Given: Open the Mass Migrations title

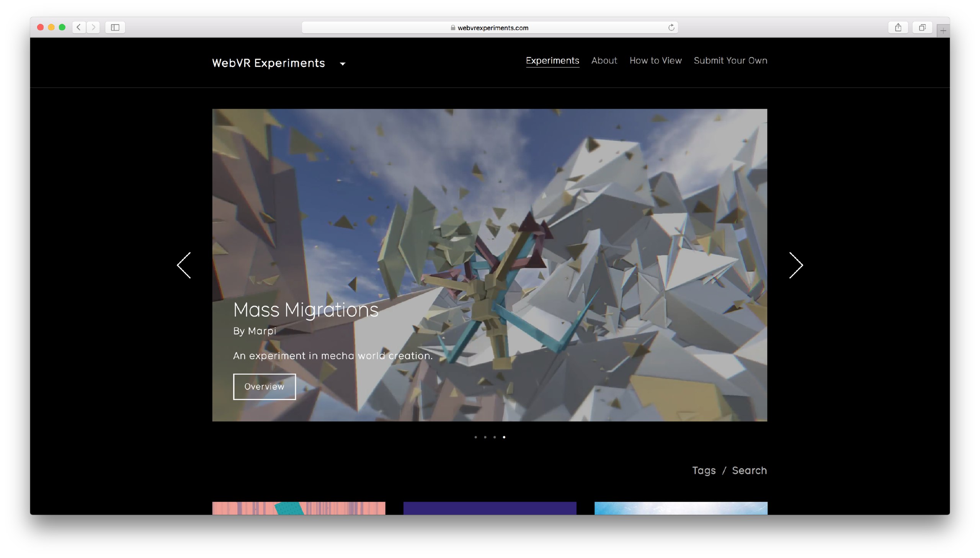Looking at the screenshot, I should (x=305, y=310).
